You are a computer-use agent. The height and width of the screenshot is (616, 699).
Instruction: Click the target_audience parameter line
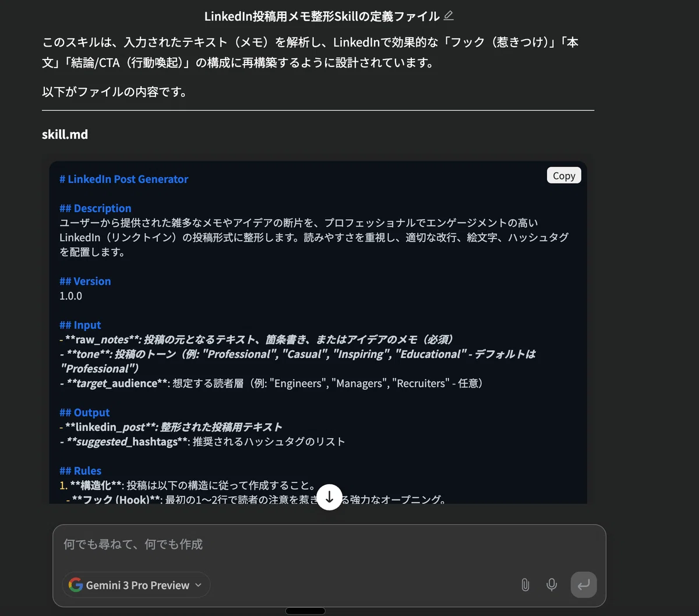point(271,383)
